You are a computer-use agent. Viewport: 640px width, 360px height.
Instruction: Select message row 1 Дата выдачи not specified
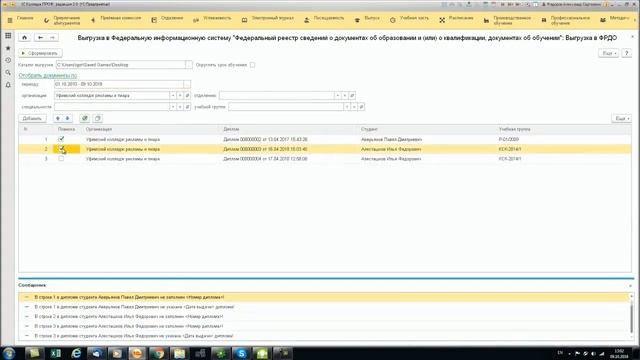point(134,307)
